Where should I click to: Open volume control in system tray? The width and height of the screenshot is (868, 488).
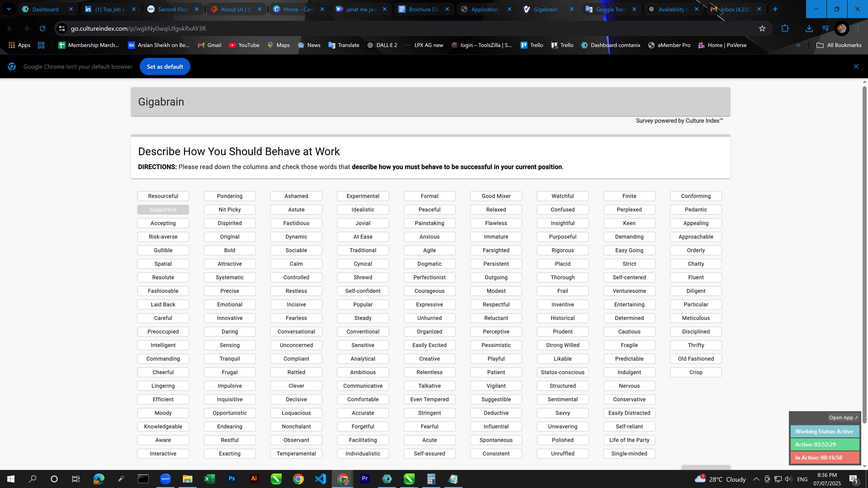(x=788, y=479)
